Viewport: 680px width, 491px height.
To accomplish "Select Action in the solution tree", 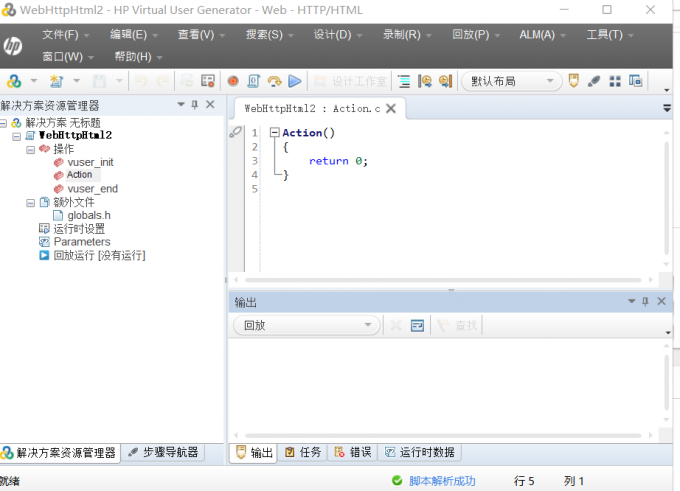I will tap(79, 175).
